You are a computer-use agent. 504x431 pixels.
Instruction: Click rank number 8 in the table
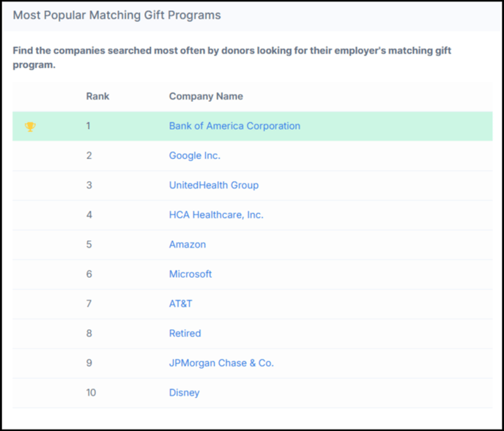[89, 334]
